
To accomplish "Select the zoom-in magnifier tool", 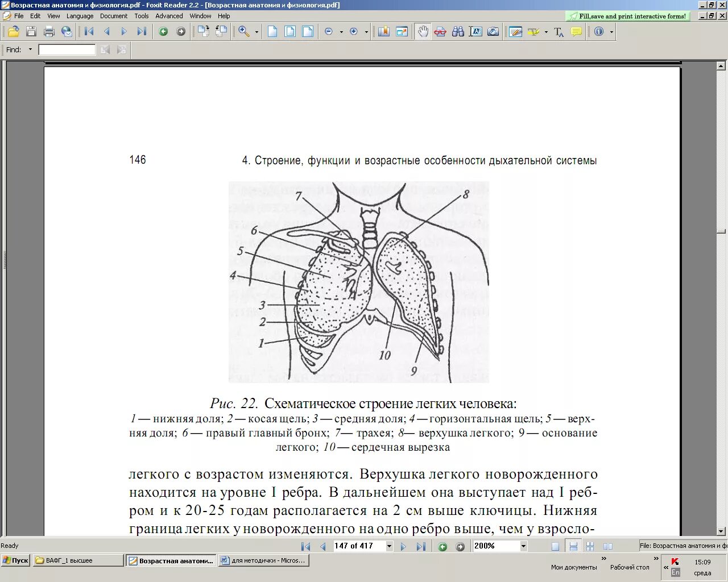I will 244,32.
